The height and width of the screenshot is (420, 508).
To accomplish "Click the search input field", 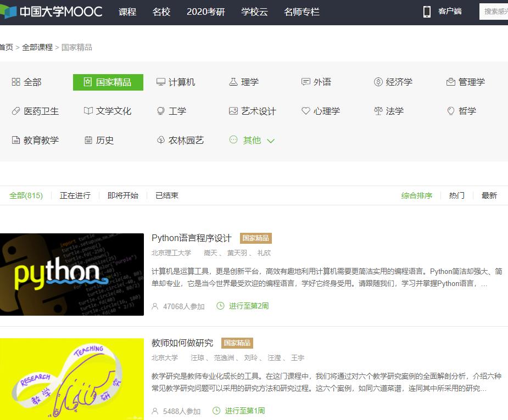I will coord(494,12).
